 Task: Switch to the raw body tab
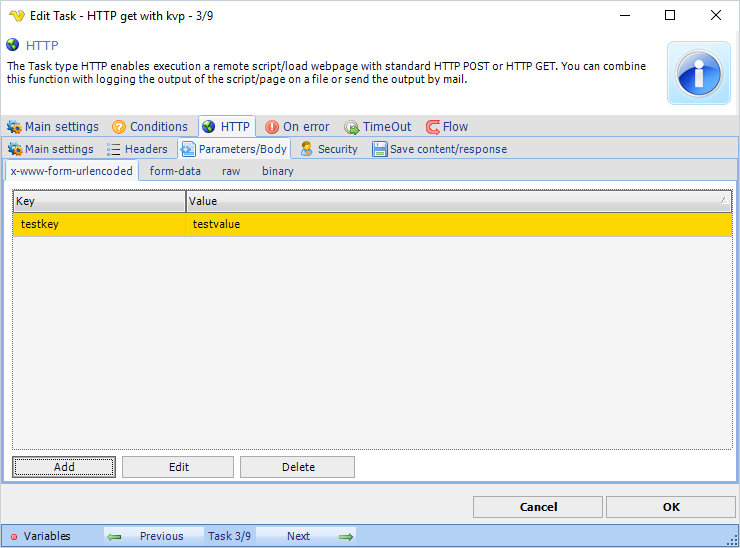(231, 171)
